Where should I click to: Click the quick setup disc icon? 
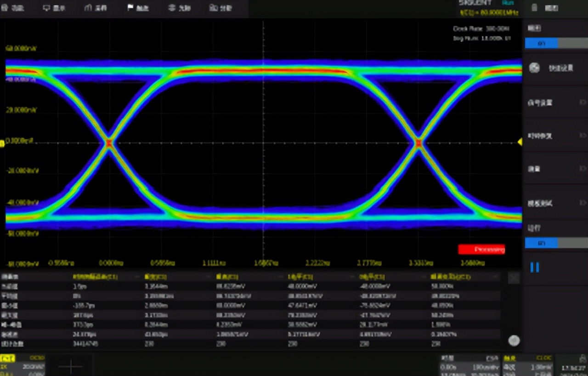534,68
